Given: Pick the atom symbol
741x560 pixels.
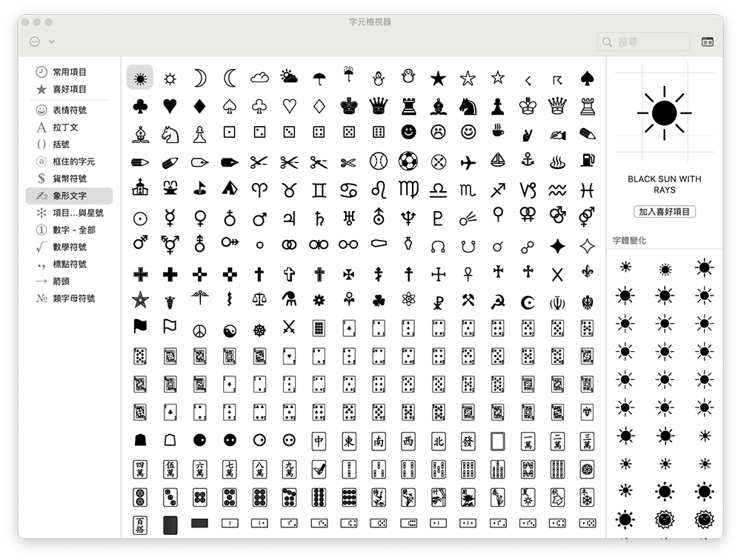Looking at the screenshot, I should (x=408, y=299).
